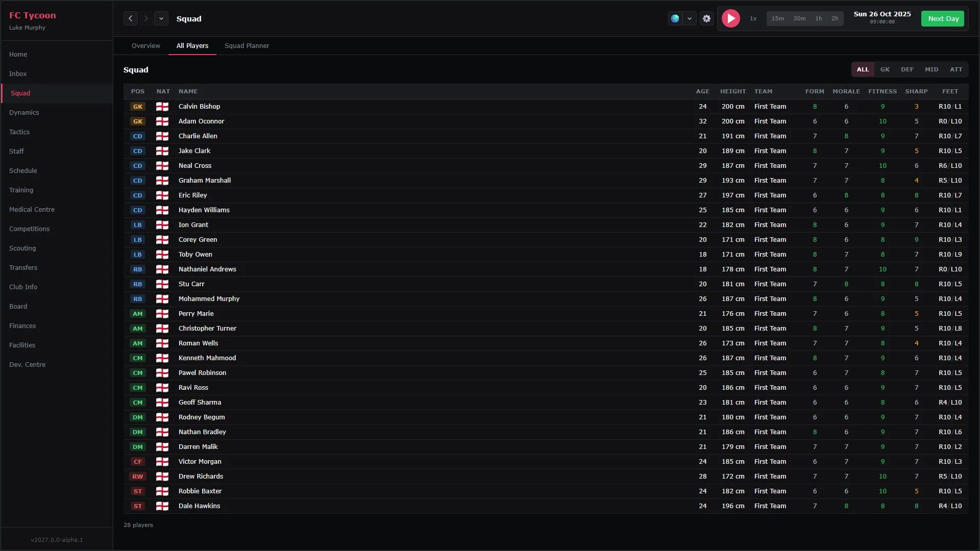The image size is (980, 551).
Task: Open Home in the sidebar
Action: pos(57,55)
